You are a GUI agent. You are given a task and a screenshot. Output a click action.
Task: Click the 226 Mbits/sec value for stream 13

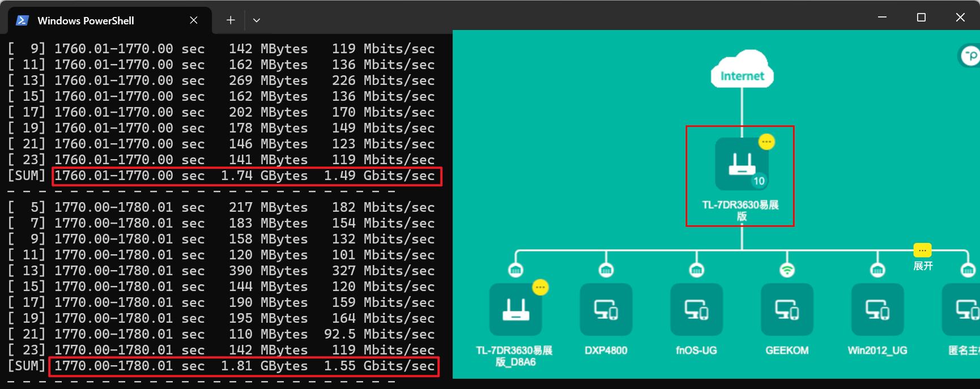point(384,80)
